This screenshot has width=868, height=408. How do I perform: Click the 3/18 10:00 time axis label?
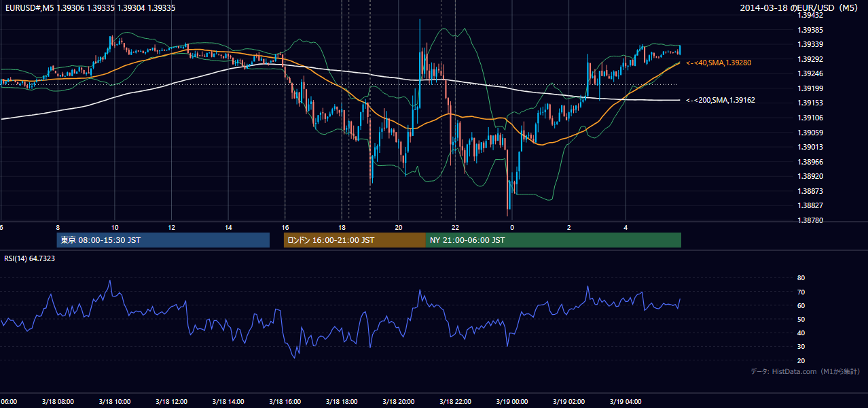(x=115, y=401)
